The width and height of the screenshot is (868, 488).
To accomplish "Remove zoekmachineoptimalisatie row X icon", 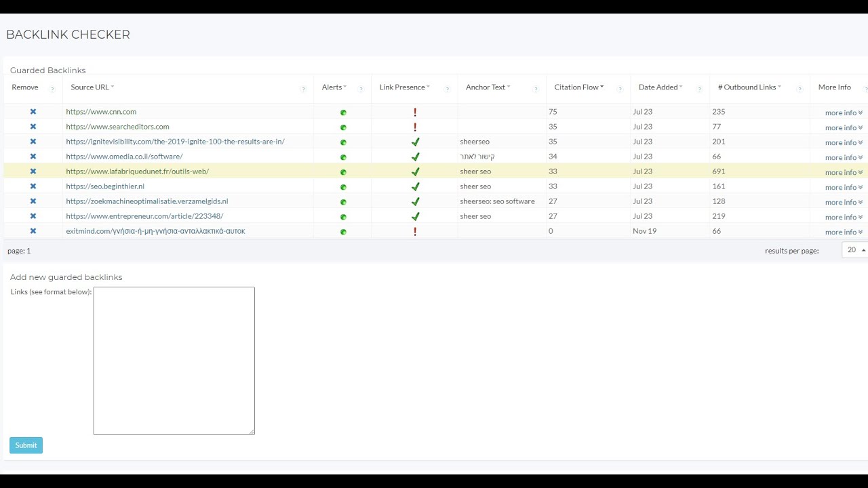I will [33, 201].
